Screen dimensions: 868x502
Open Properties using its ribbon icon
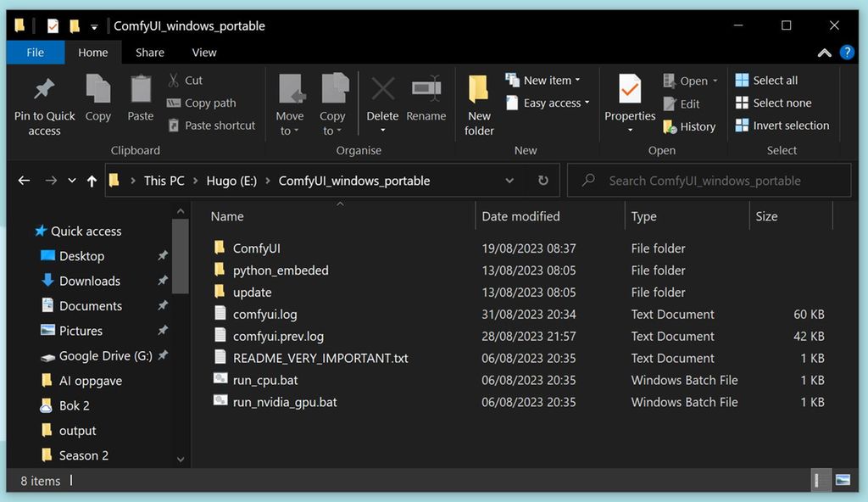[x=629, y=93]
